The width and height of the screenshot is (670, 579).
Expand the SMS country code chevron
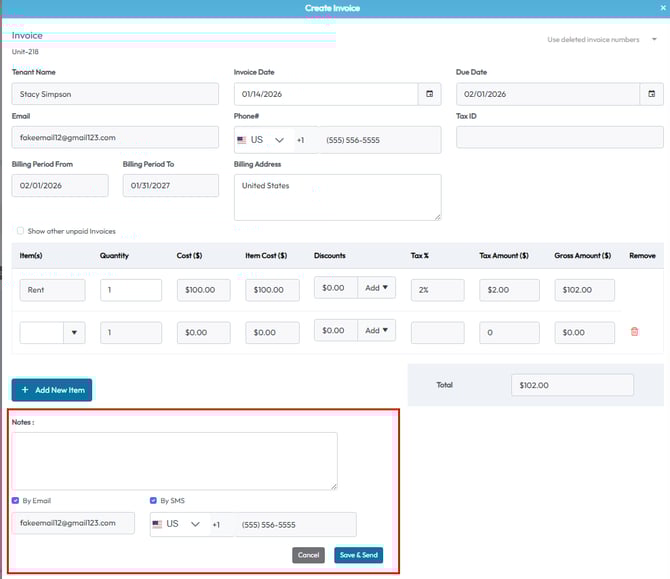pyautogui.click(x=194, y=524)
